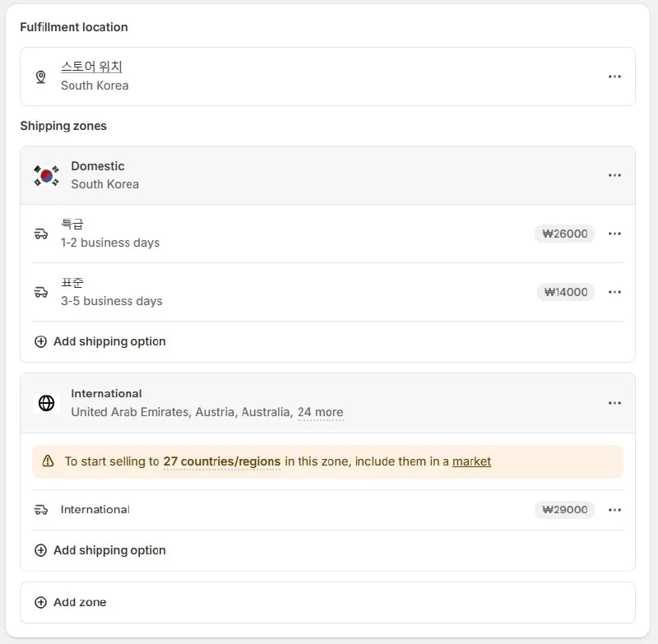
Task: Click the 1-2 business days text
Action: [x=110, y=243]
